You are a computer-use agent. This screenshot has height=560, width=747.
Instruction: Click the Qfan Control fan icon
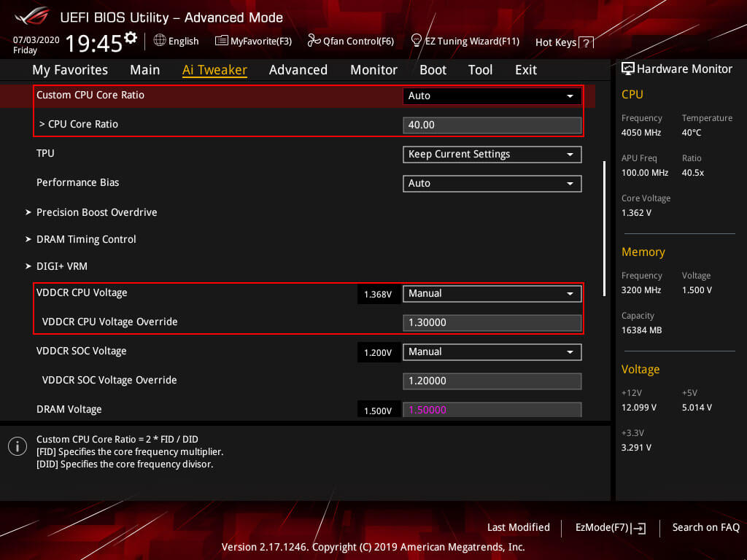[314, 41]
